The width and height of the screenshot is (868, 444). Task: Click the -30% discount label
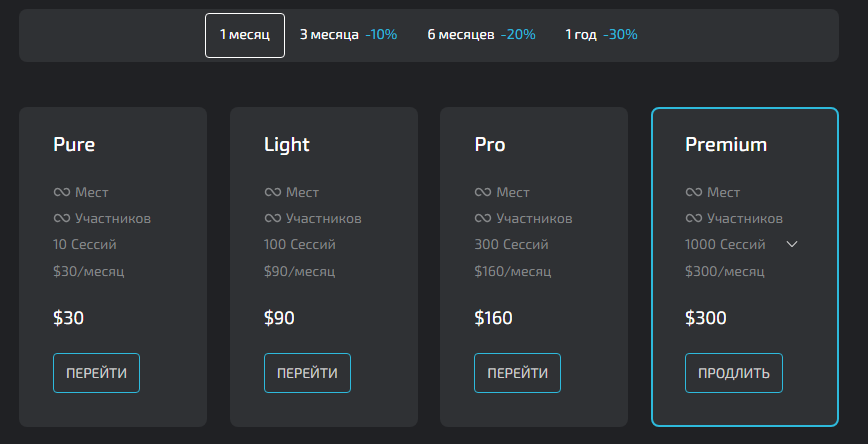click(x=620, y=35)
